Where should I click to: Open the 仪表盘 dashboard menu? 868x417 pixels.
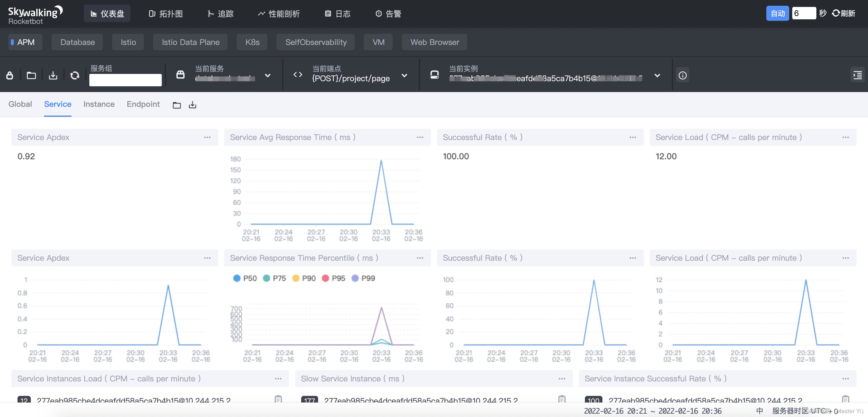click(x=107, y=14)
